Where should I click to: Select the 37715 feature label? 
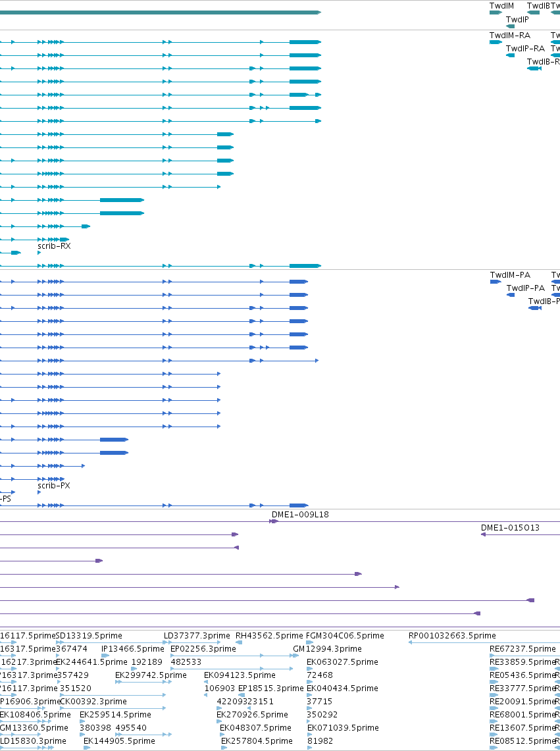(x=320, y=701)
